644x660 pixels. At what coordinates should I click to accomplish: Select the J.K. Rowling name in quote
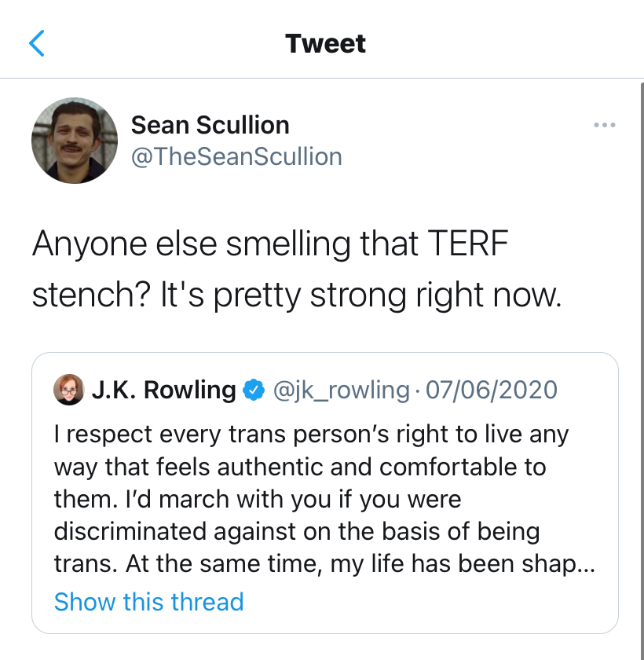[163, 390]
